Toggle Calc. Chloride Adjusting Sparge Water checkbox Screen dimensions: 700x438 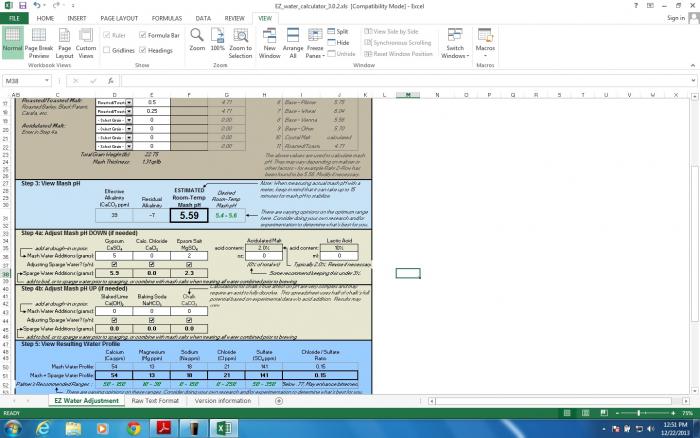pyautogui.click(x=151, y=264)
